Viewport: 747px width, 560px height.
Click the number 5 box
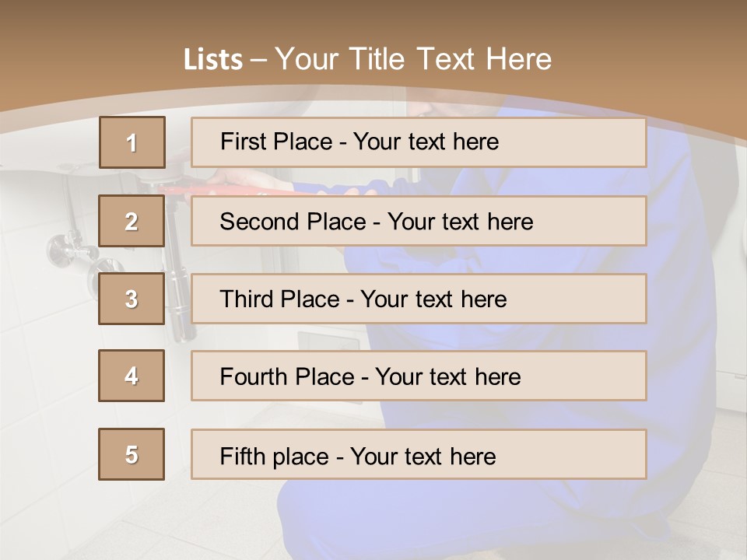pos(132,454)
